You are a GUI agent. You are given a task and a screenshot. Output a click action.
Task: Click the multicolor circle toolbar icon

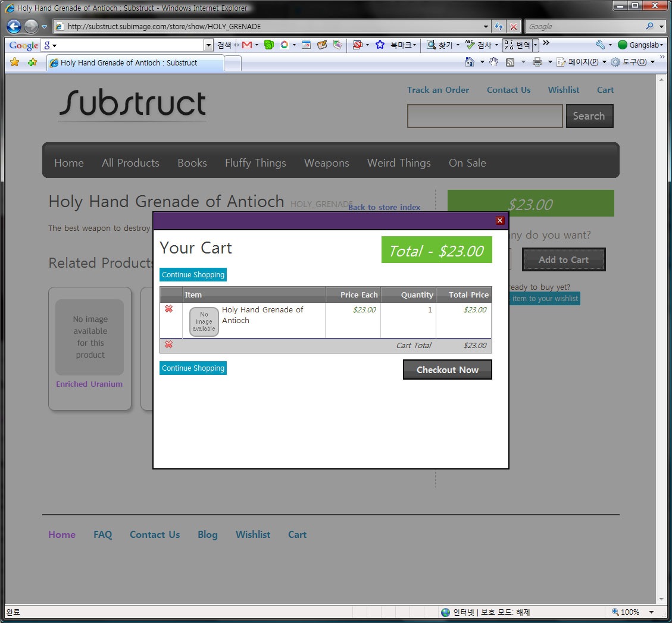(284, 45)
